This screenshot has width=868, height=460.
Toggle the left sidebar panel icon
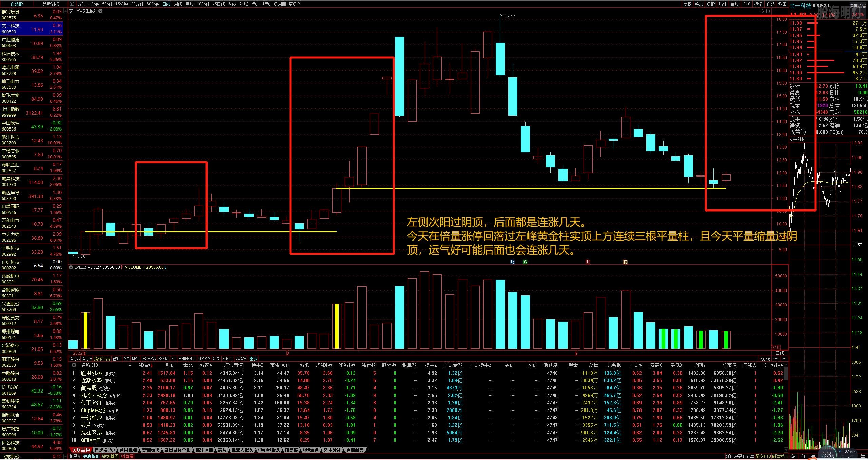tap(72, 4)
